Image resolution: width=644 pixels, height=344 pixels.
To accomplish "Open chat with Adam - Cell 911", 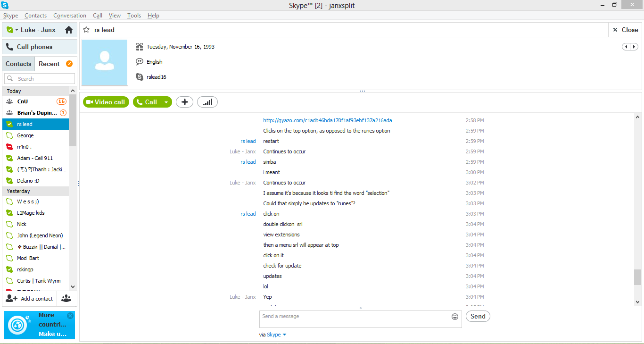I will [x=35, y=158].
